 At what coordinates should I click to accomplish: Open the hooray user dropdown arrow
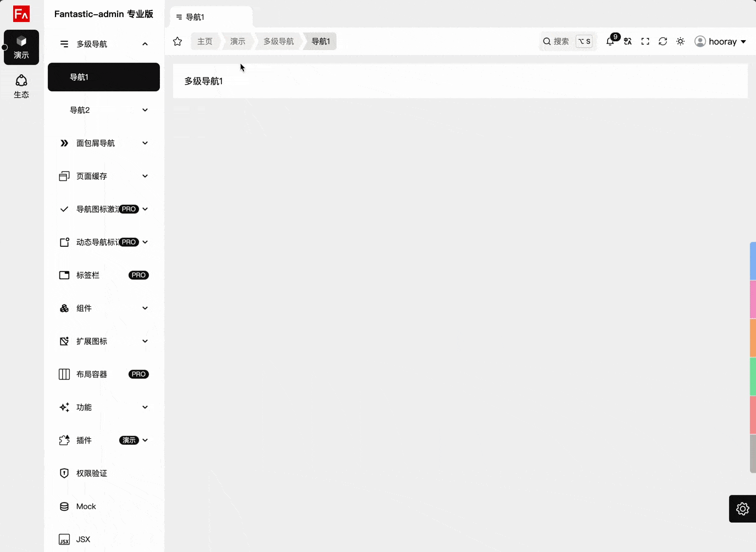tap(743, 42)
